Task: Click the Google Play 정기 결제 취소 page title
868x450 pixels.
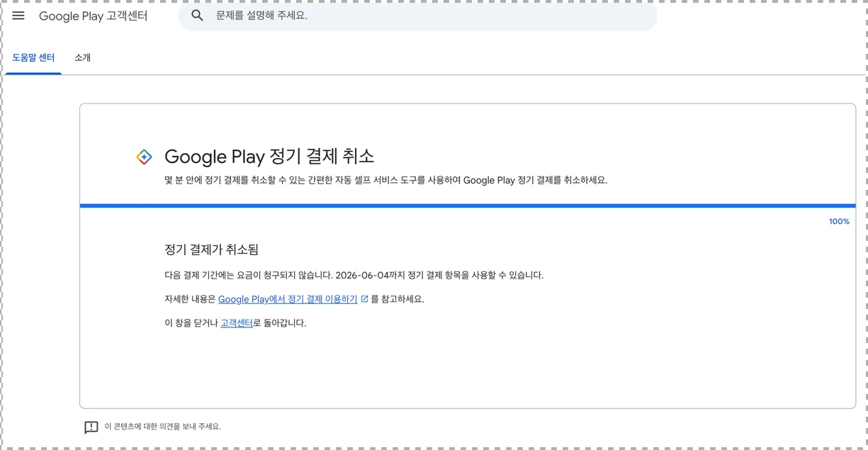Action: (x=271, y=157)
